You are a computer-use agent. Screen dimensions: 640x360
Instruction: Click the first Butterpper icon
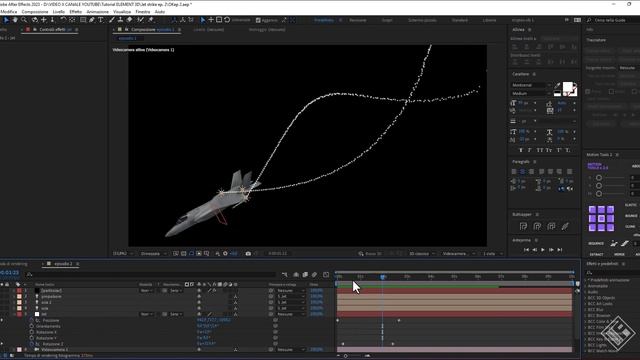(x=523, y=226)
